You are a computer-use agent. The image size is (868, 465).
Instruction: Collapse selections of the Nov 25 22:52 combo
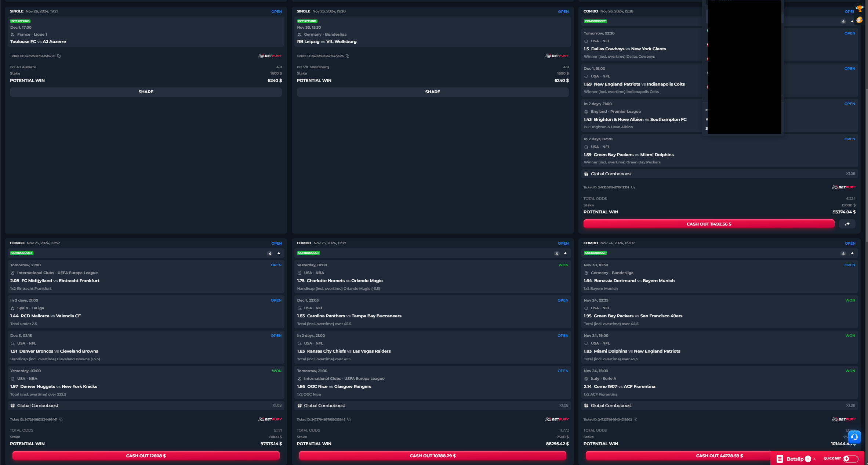tap(279, 253)
